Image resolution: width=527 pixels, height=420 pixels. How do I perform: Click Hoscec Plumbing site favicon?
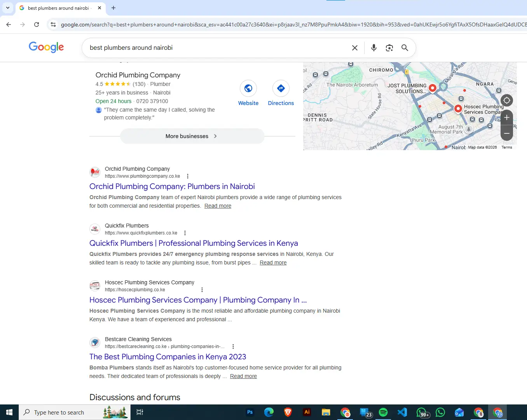click(95, 285)
